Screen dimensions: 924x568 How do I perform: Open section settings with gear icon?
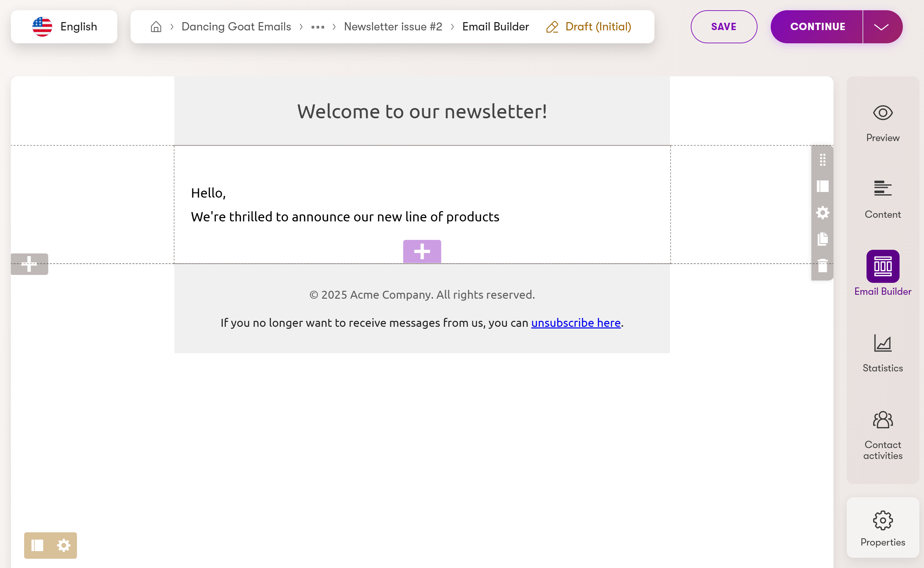tap(822, 212)
